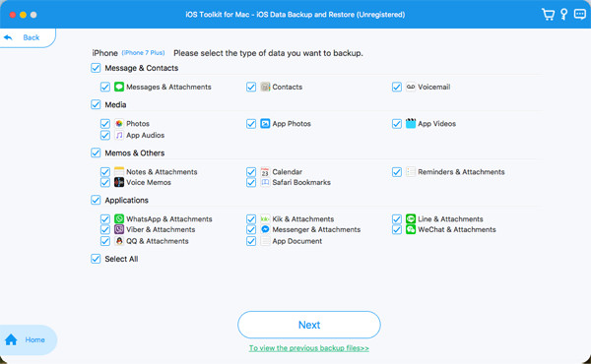Click the Reminders & Attachments list icon
This screenshot has height=364, width=591.
point(411,171)
